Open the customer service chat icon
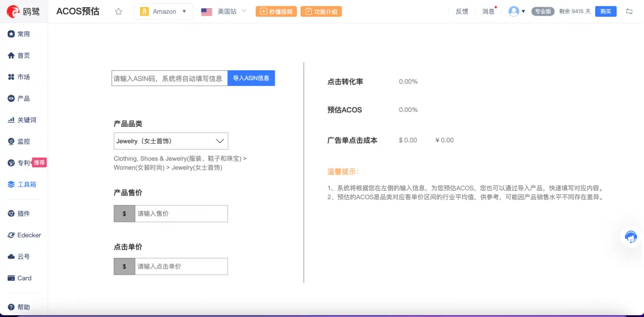This screenshot has width=644, height=317. 631,237
